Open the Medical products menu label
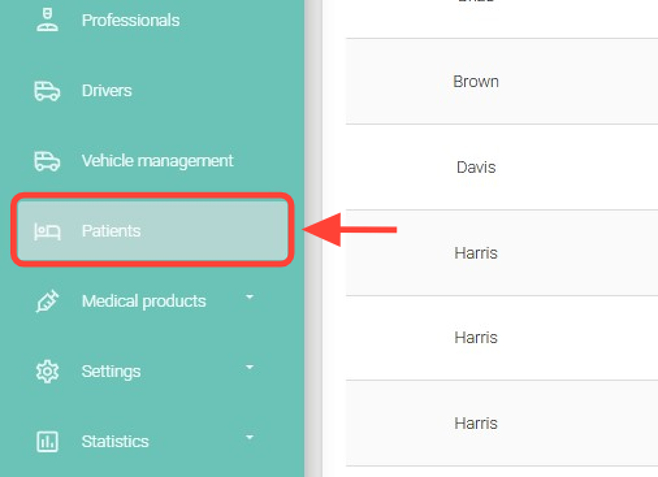The width and height of the screenshot is (658, 477). coord(143,301)
